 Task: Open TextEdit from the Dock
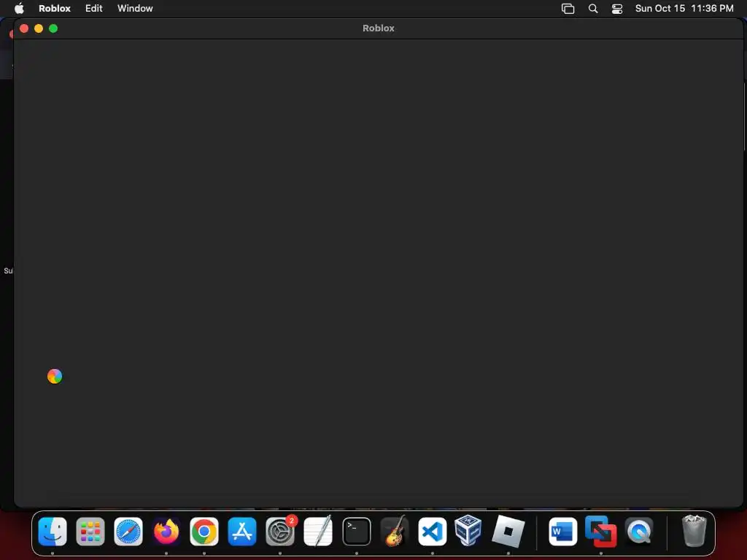click(x=318, y=532)
